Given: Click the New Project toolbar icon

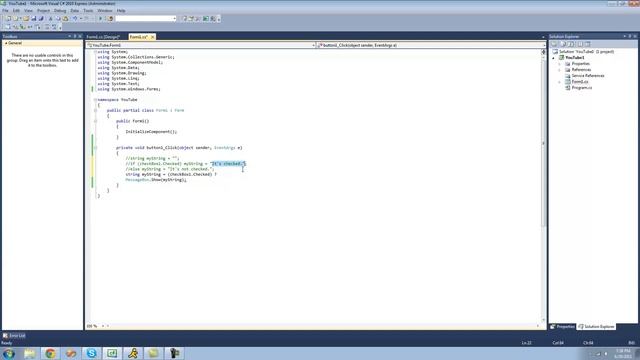Looking at the screenshot, I should tap(9, 19).
